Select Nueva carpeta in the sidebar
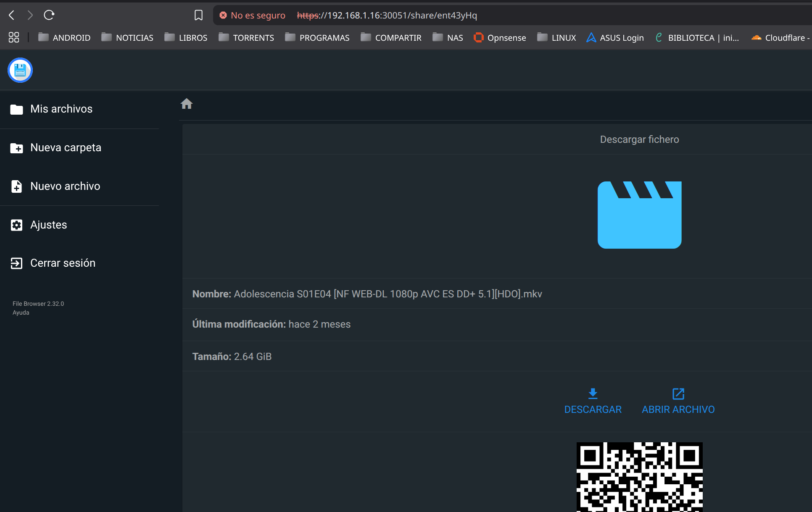 (x=66, y=148)
